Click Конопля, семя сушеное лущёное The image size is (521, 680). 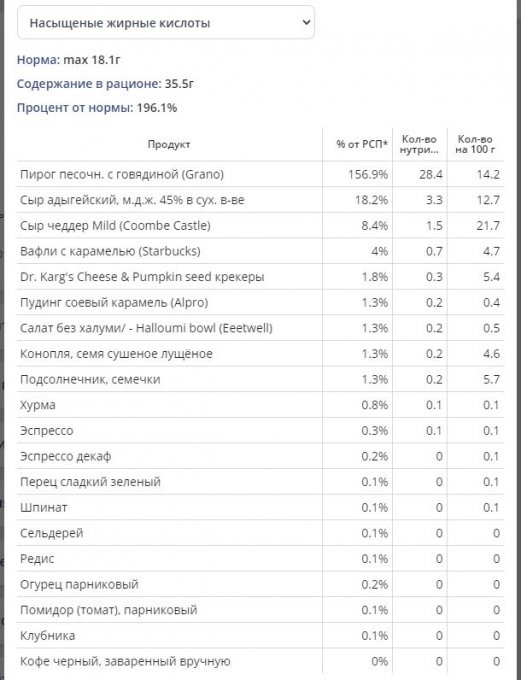[260, 353]
